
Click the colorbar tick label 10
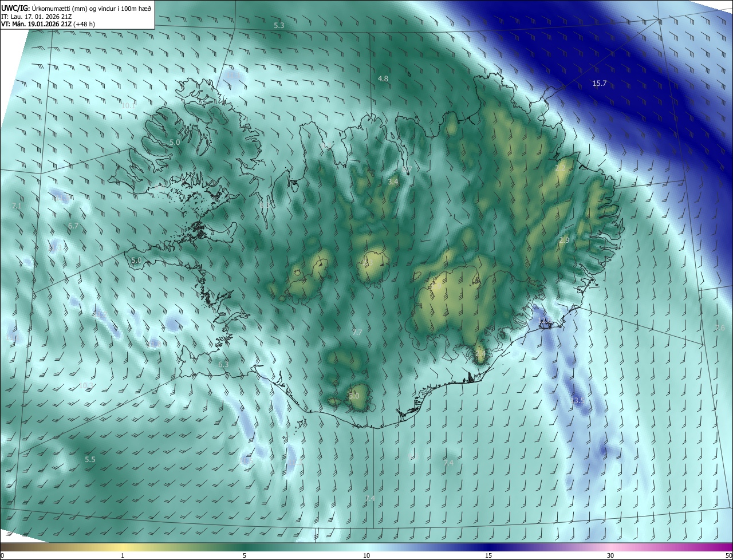[366, 556]
